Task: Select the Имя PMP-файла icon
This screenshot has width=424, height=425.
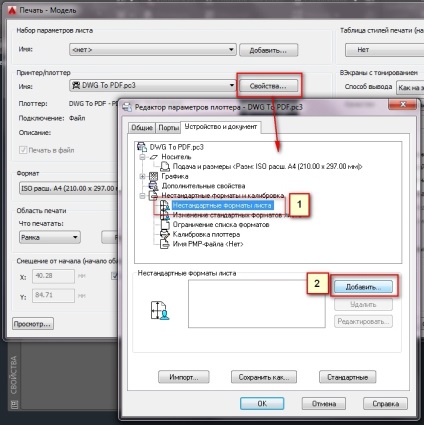Action: click(165, 244)
